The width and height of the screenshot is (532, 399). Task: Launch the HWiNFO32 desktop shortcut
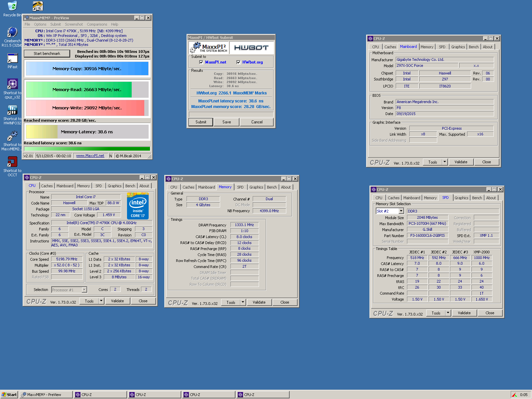(12, 110)
